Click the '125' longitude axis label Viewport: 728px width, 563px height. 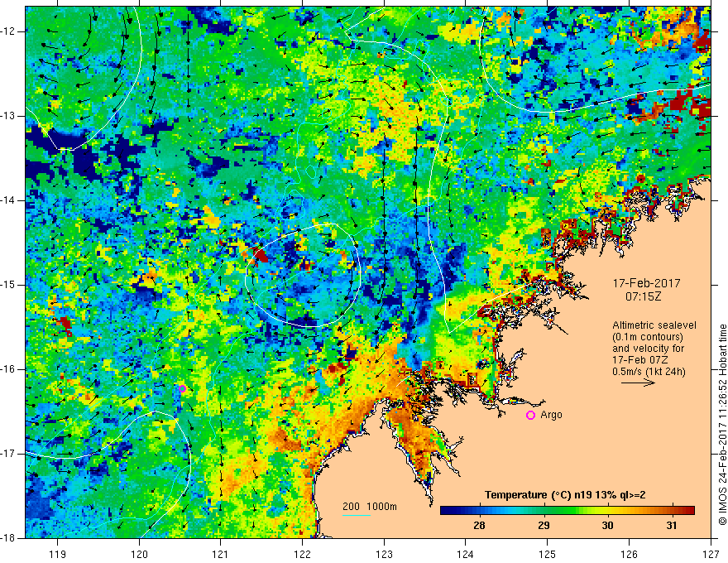pos(548,554)
